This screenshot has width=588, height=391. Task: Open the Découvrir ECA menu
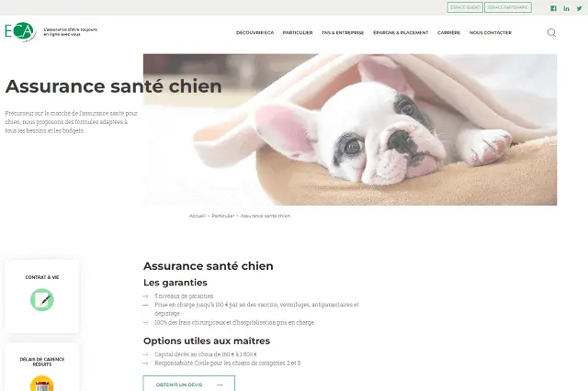point(255,33)
